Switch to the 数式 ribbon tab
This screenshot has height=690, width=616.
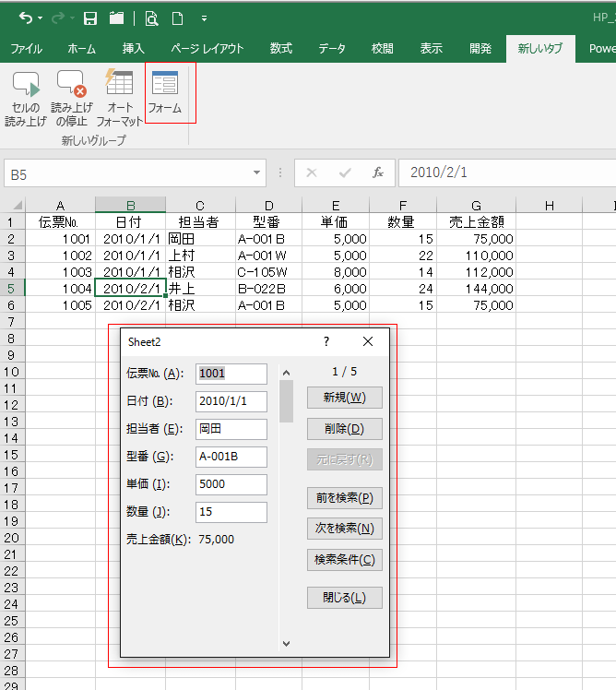281,49
